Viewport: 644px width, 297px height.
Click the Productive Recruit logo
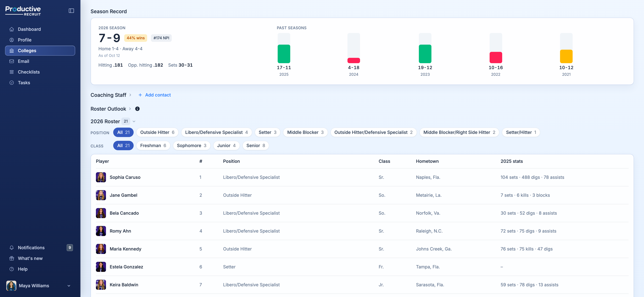[23, 11]
